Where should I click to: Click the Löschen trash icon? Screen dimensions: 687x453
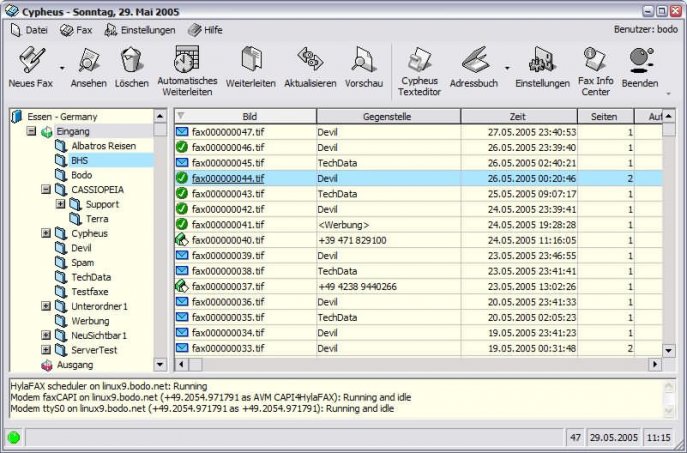[131, 60]
